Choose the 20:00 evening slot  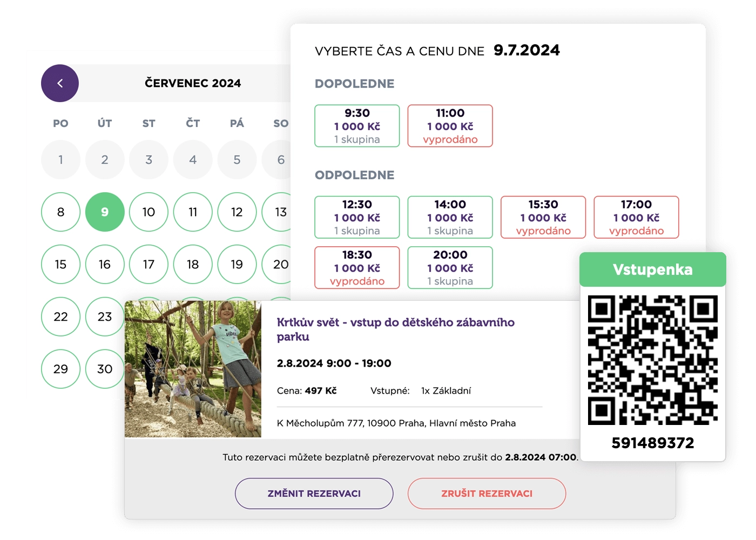point(450,267)
